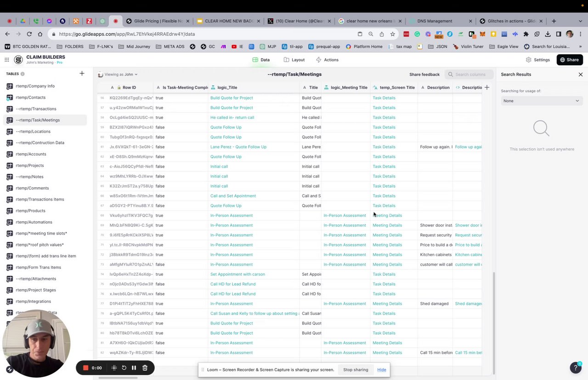Open a new browser tab
Viewport: 588px width, 380px height.
pos(554,21)
